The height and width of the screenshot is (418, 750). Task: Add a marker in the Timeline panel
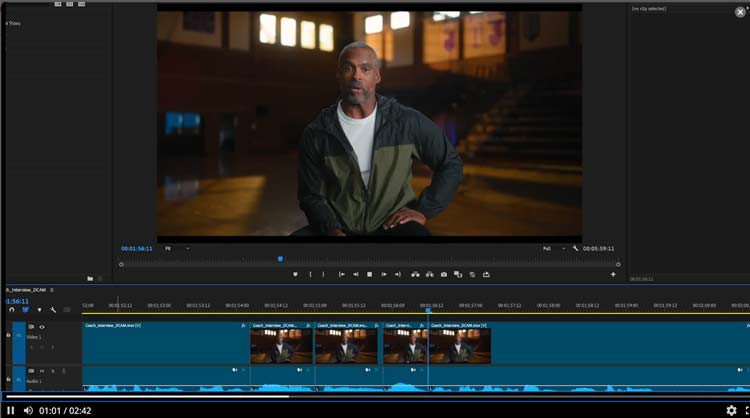[39, 310]
